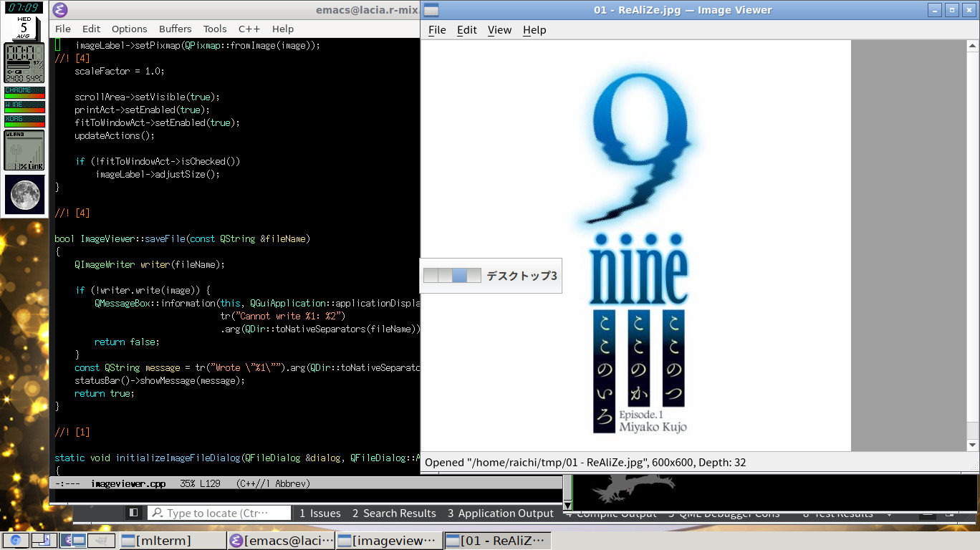Click the imageLabel->adjustSize(); line
Image resolution: width=980 pixels, height=550 pixels.
coord(157,174)
